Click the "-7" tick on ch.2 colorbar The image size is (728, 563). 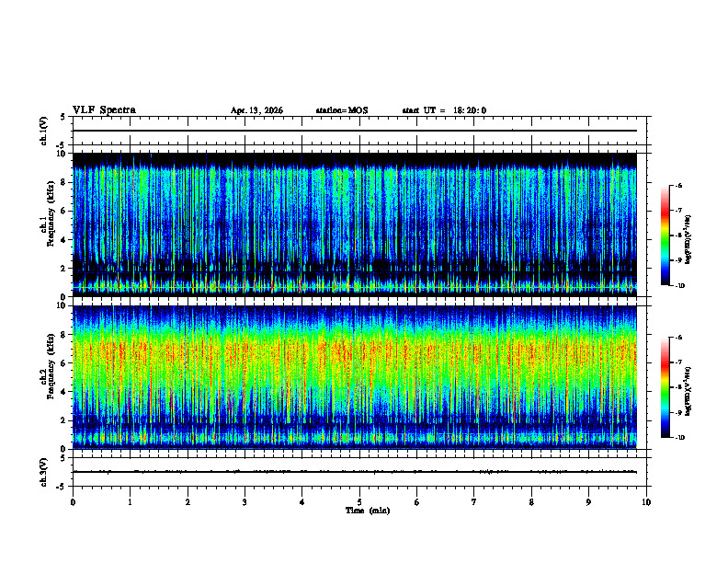(x=678, y=362)
